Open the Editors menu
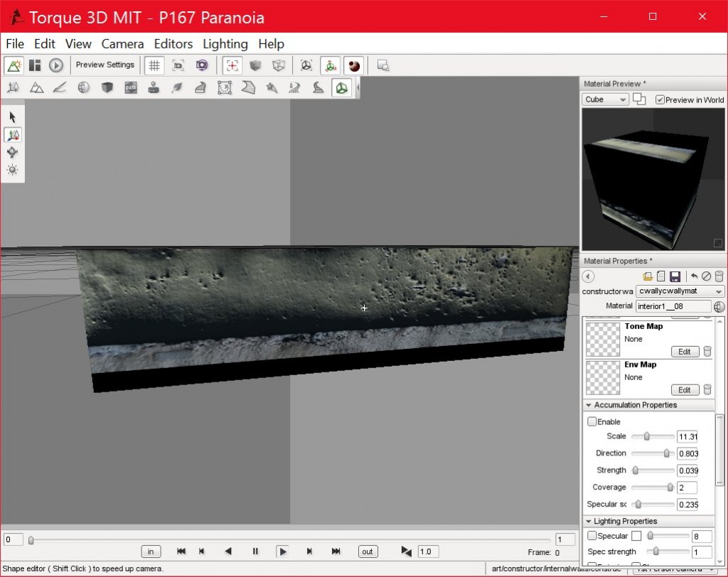The image size is (728, 577). click(x=173, y=43)
